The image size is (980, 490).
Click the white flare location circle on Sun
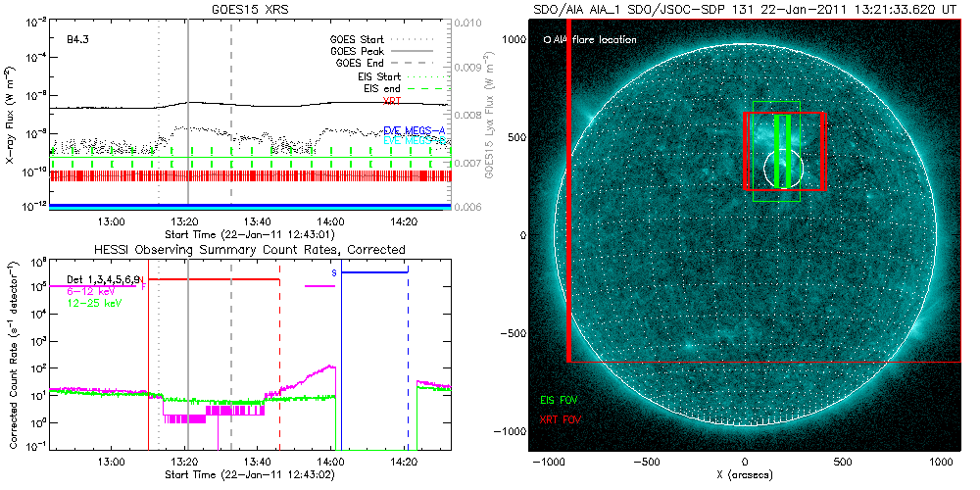[784, 170]
